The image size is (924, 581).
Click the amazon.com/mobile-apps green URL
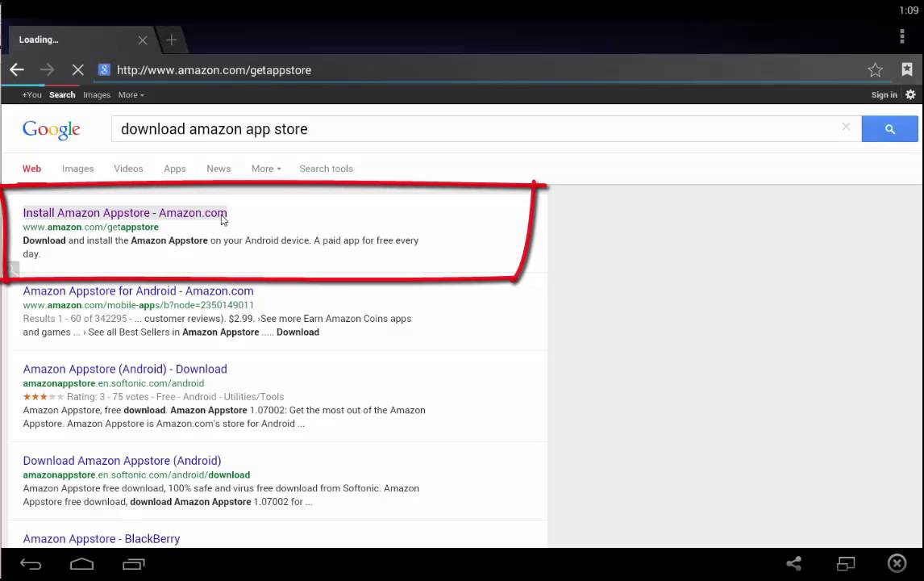click(x=139, y=305)
